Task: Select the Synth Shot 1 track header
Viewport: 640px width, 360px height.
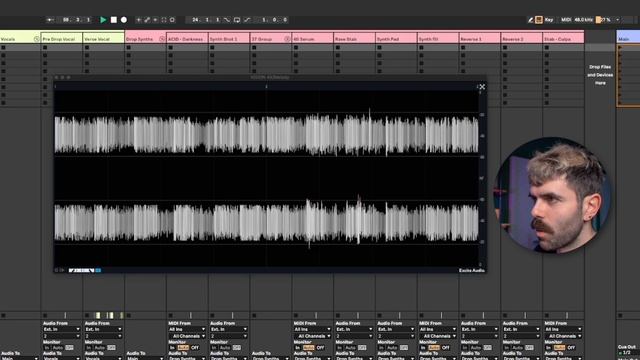Action: [x=229, y=39]
